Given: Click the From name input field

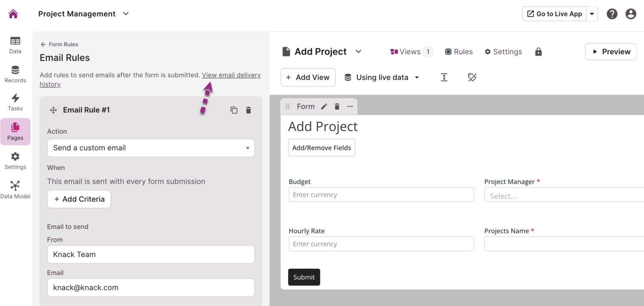Looking at the screenshot, I should (151, 254).
